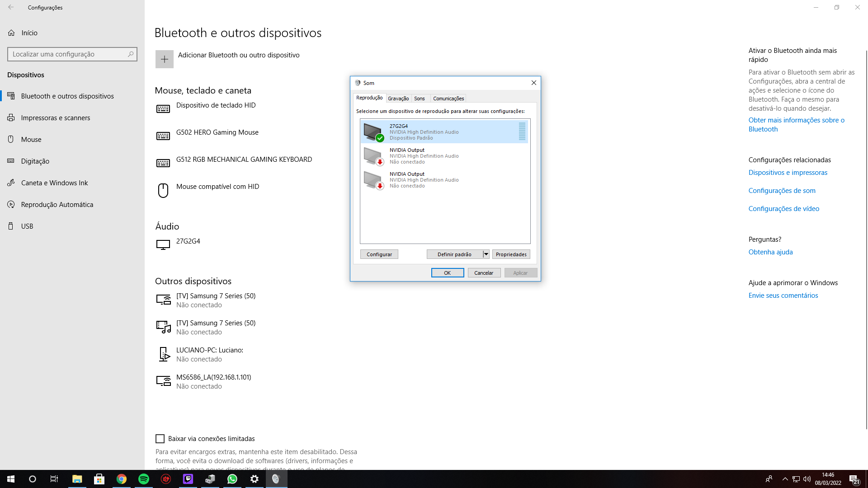Open Google Chrome from the taskbar

tap(122, 479)
